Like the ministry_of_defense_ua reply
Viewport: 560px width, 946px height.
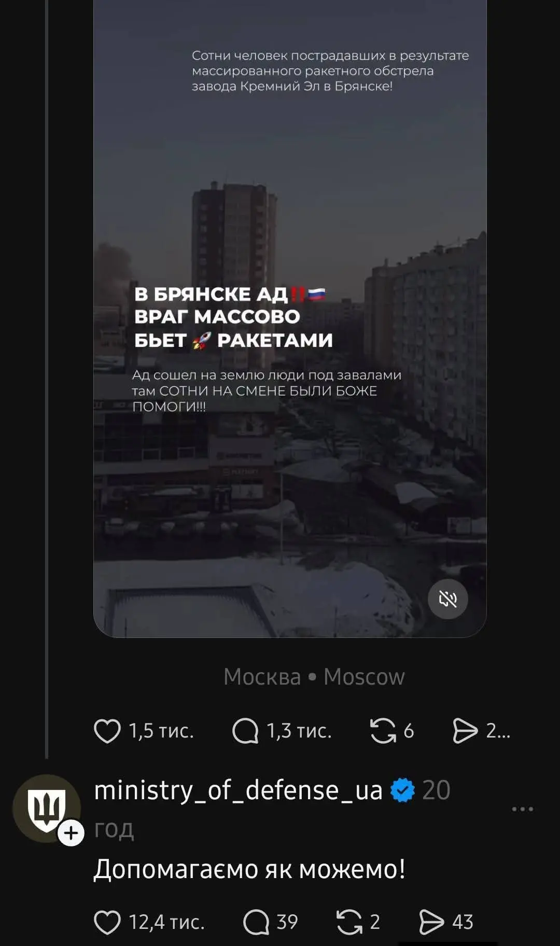pyautogui.click(x=107, y=922)
